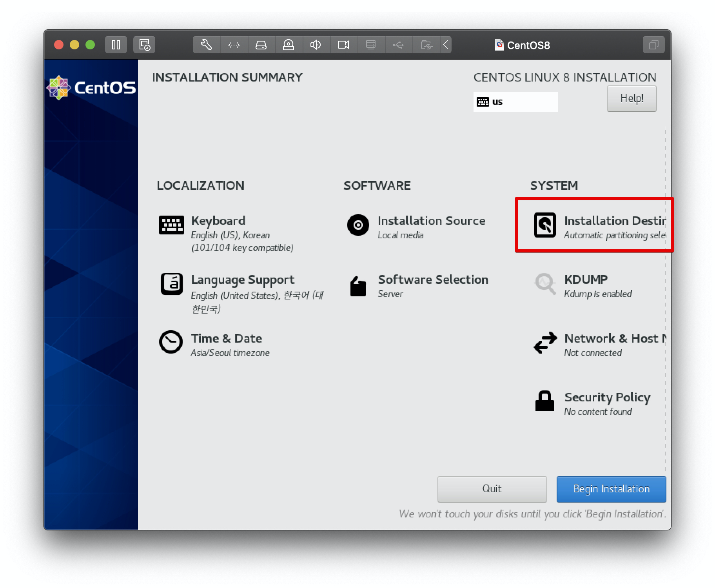Open the 'us' keyboard layout indicator
Image resolution: width=715 pixels, height=588 pixels.
pyautogui.click(x=515, y=102)
